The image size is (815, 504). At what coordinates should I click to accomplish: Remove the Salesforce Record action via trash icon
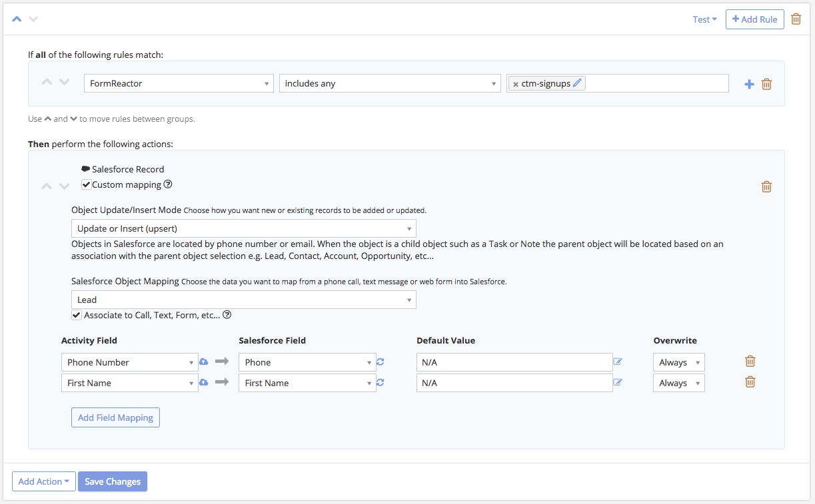766,187
